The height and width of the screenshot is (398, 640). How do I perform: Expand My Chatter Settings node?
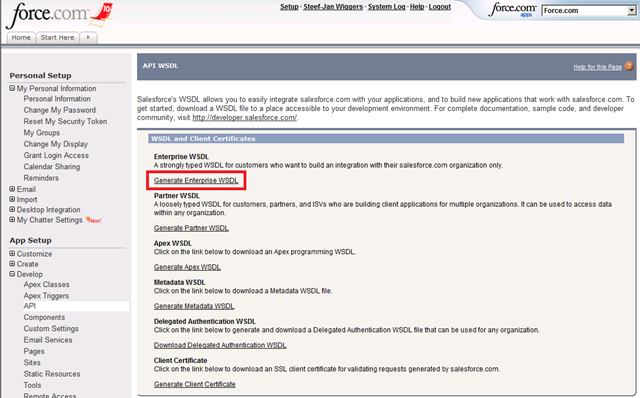pos(12,220)
